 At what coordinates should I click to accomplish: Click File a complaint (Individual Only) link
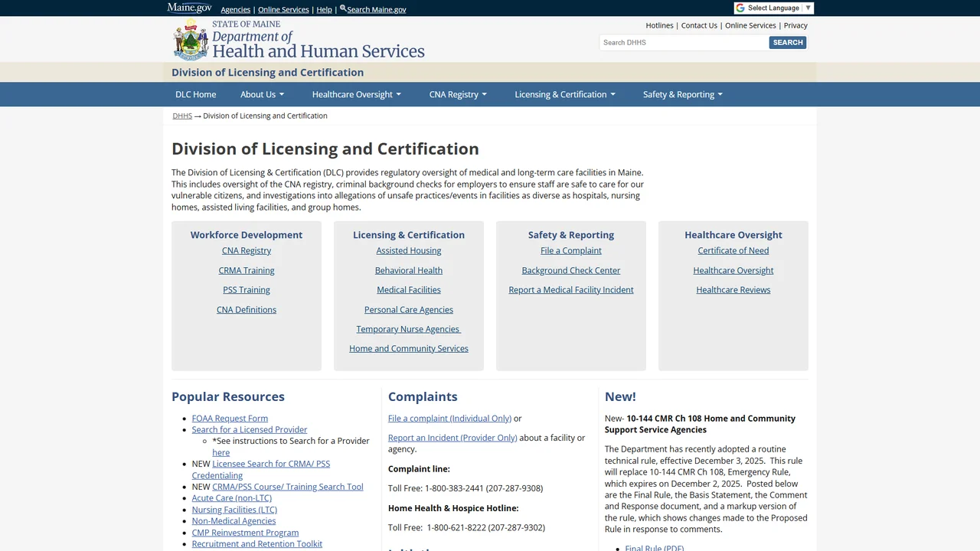(449, 418)
